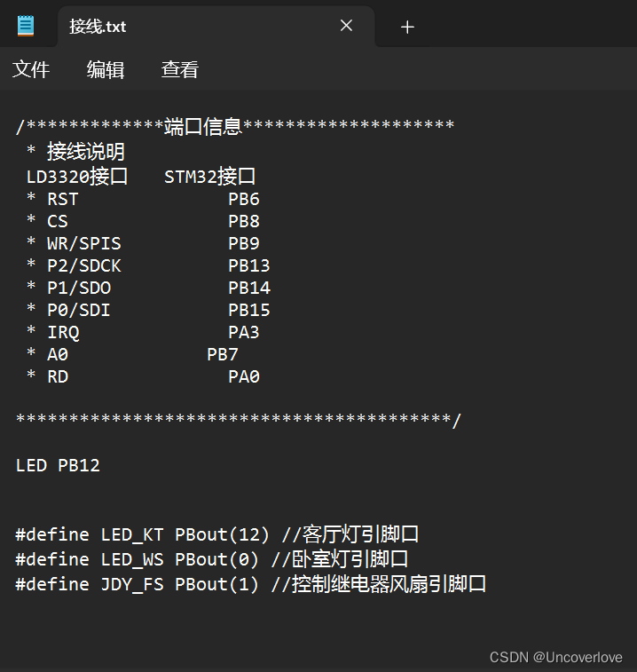The height and width of the screenshot is (672, 637).
Task: Click the LED PB12 line
Action: pos(58,465)
